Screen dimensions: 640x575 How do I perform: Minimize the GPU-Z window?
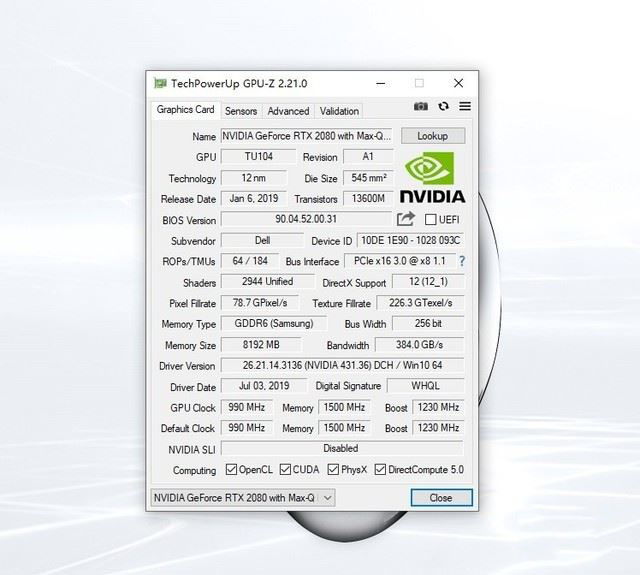(381, 83)
